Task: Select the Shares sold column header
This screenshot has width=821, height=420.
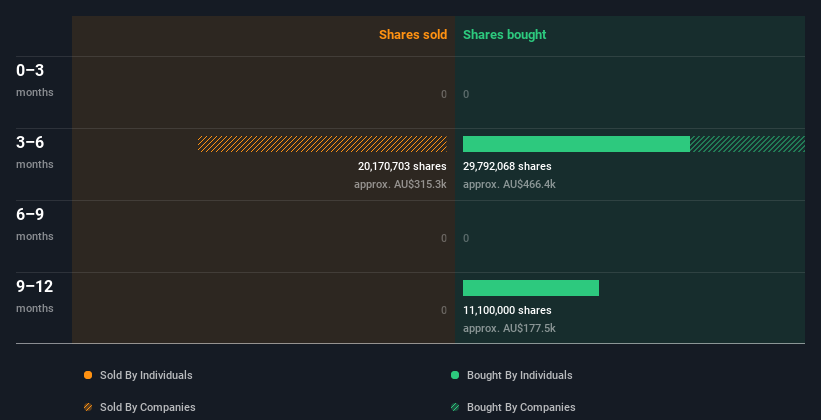Action: [413, 35]
